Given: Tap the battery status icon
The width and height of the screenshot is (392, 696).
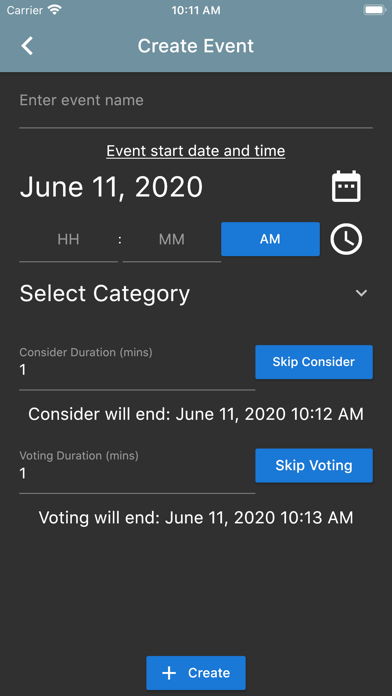Looking at the screenshot, I should tap(375, 10).
